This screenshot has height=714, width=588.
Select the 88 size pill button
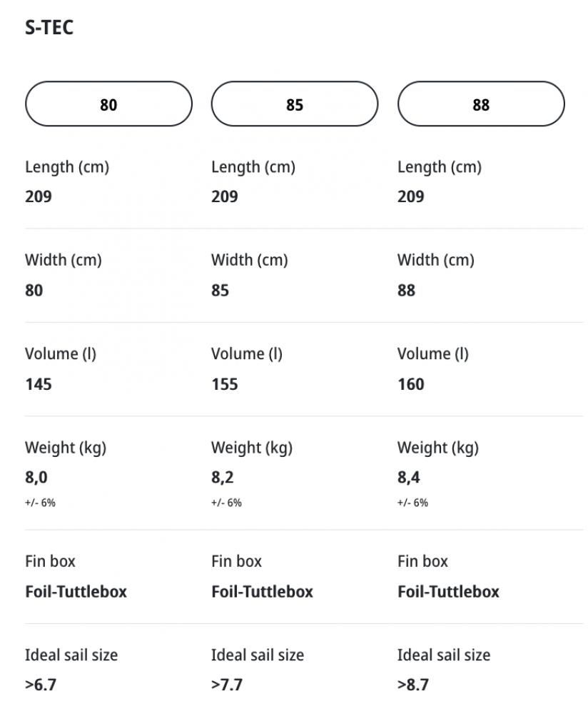480,104
